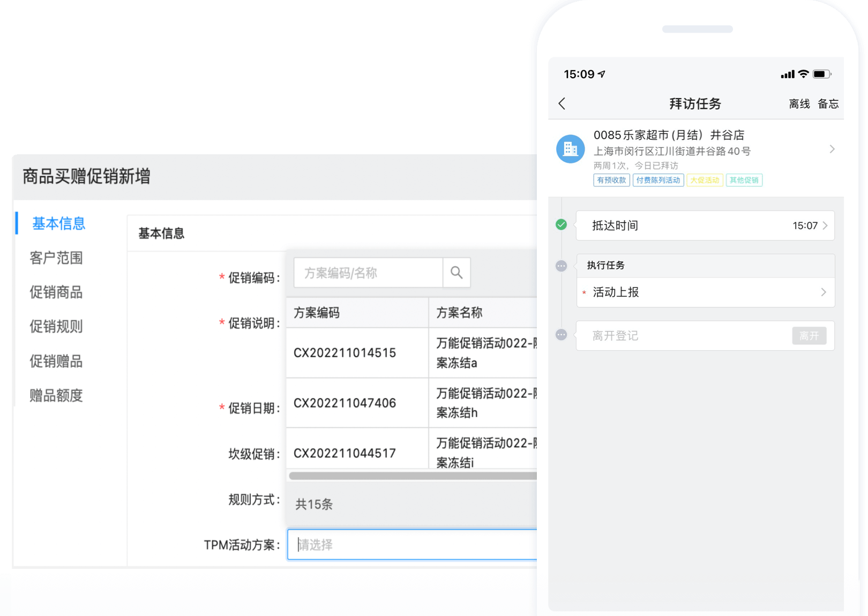The height and width of the screenshot is (616, 868).
Task: Tap 备忘 in the phone header
Action: coord(828,104)
